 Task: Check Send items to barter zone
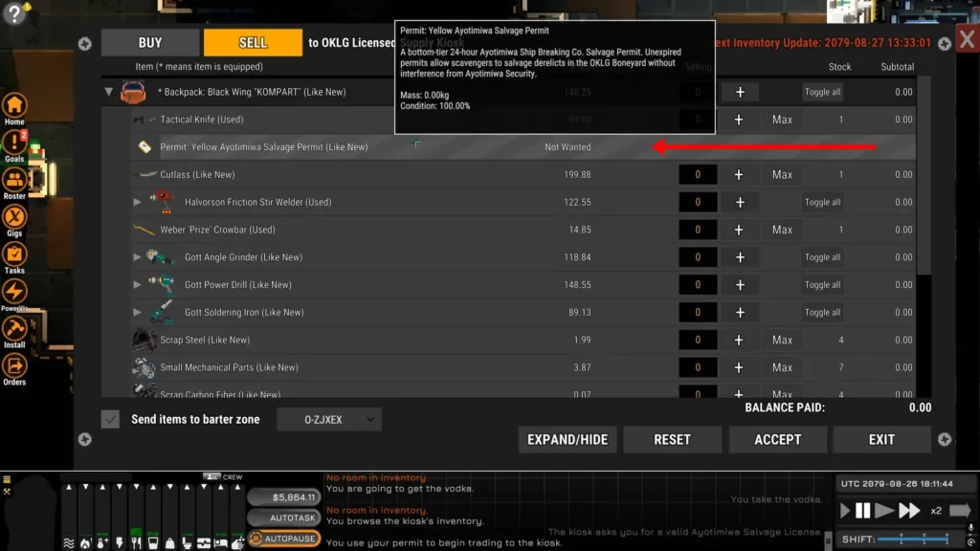(x=110, y=419)
